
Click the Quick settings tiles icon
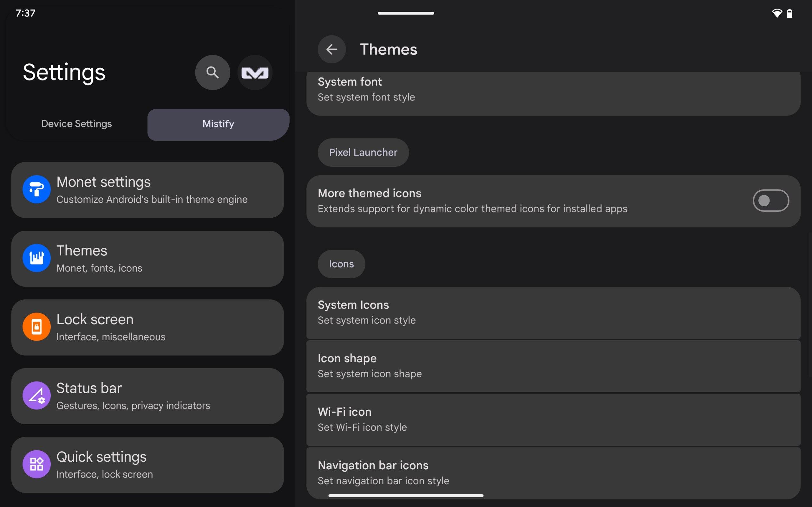[36, 464]
